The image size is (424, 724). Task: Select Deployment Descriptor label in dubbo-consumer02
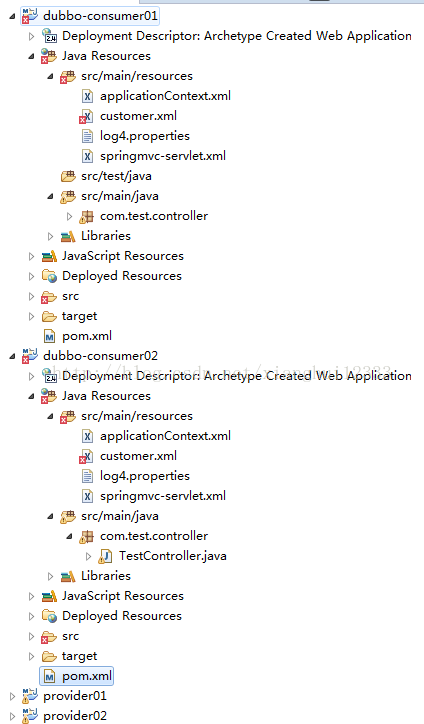click(x=236, y=376)
